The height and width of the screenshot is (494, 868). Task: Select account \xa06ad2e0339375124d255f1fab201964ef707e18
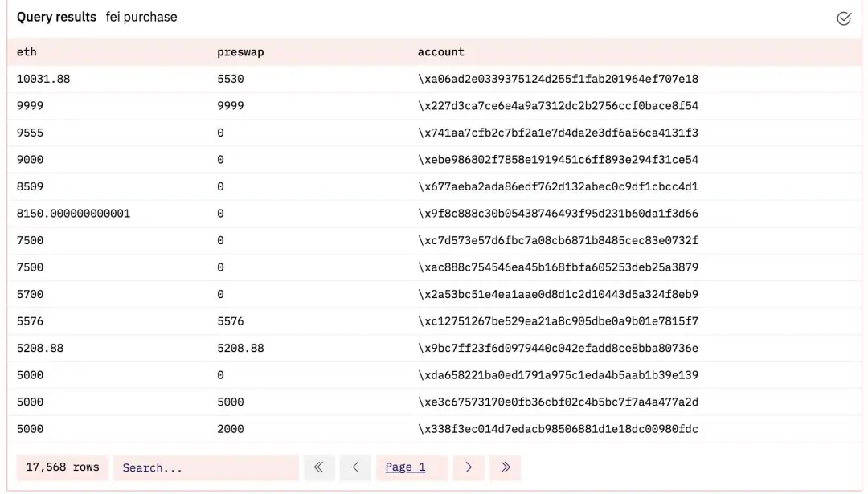[x=558, y=79]
